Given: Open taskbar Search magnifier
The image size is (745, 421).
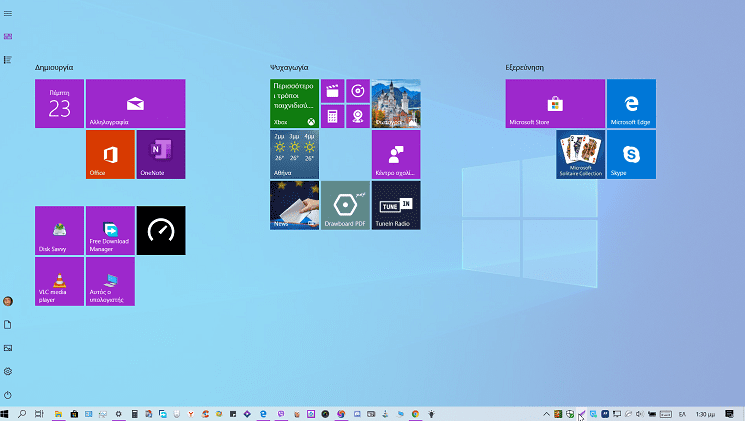Looking at the screenshot, I should coord(22,414).
